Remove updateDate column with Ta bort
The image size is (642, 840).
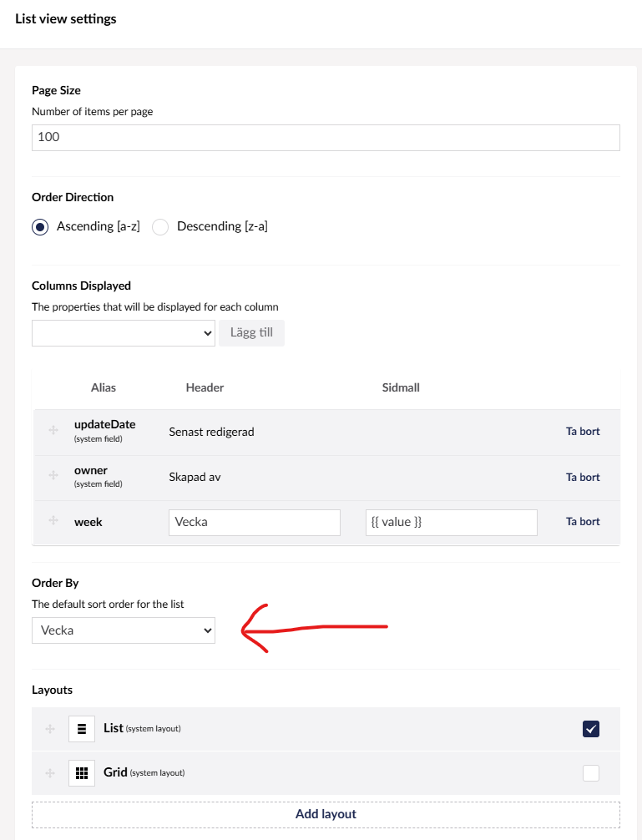tap(583, 432)
